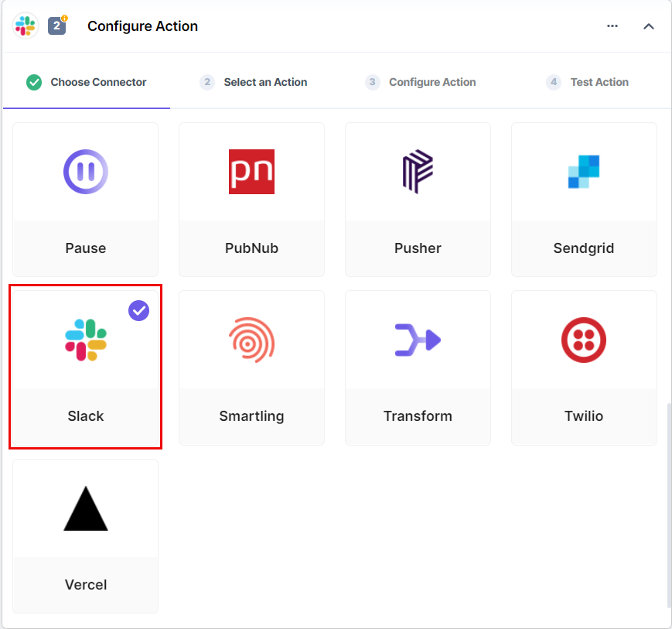Click the Configure Action panel title
This screenshot has width=672, height=629.
(143, 26)
